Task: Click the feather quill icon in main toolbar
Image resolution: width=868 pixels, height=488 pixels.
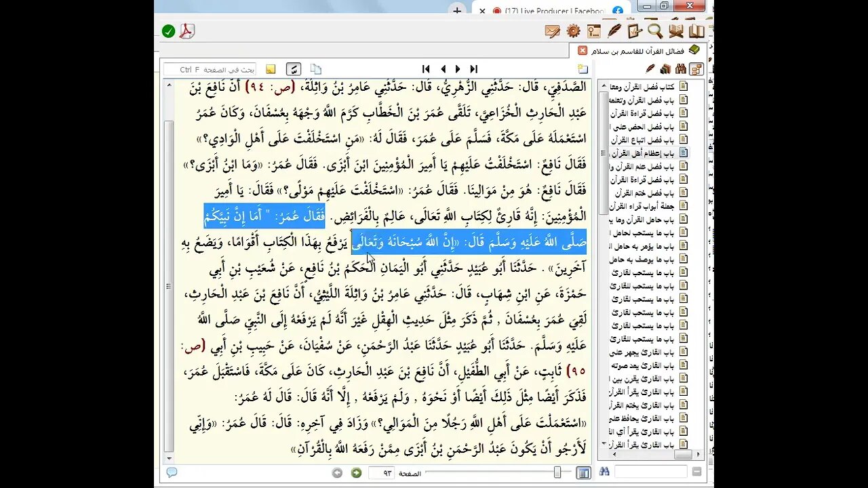Action: (614, 31)
